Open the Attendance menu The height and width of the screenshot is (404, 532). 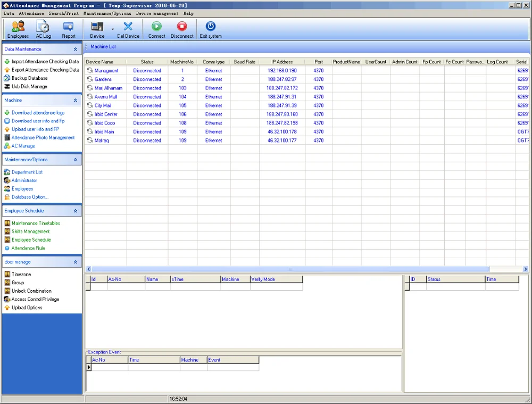click(31, 13)
